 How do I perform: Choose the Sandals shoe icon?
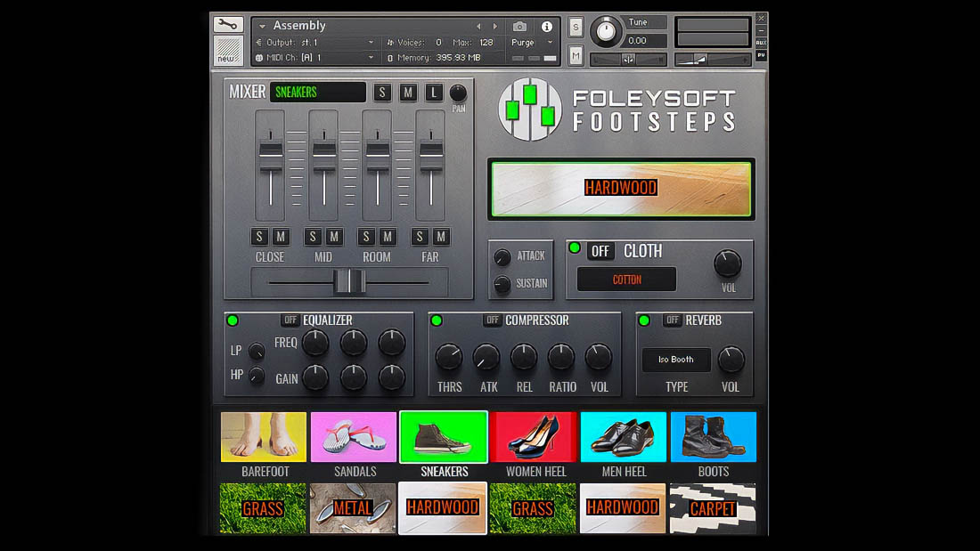pos(354,436)
